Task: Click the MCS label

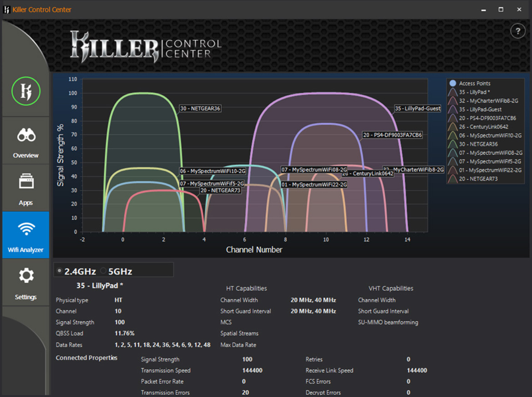Action: click(x=226, y=322)
